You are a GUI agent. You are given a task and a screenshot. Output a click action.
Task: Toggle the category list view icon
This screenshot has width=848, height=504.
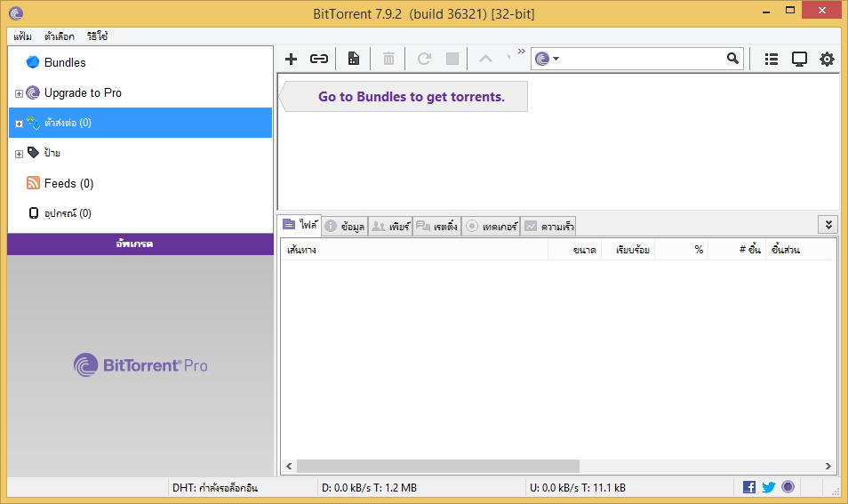coord(772,59)
